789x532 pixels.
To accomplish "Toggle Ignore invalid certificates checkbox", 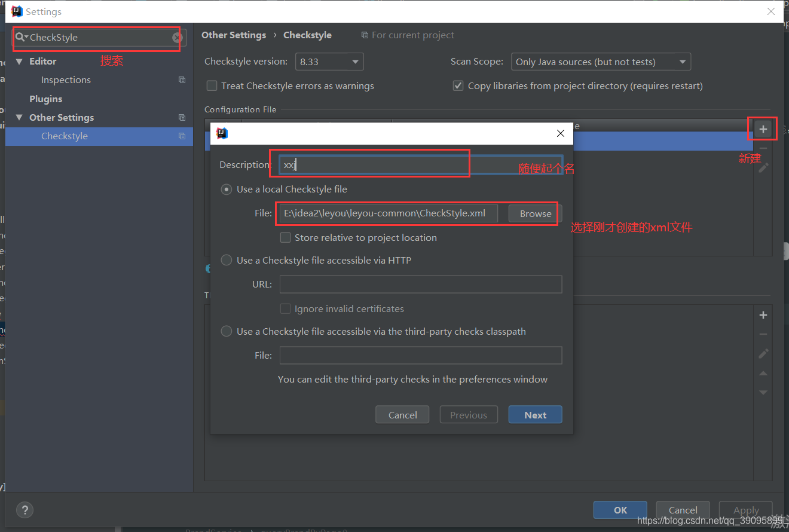I will tap(286, 308).
